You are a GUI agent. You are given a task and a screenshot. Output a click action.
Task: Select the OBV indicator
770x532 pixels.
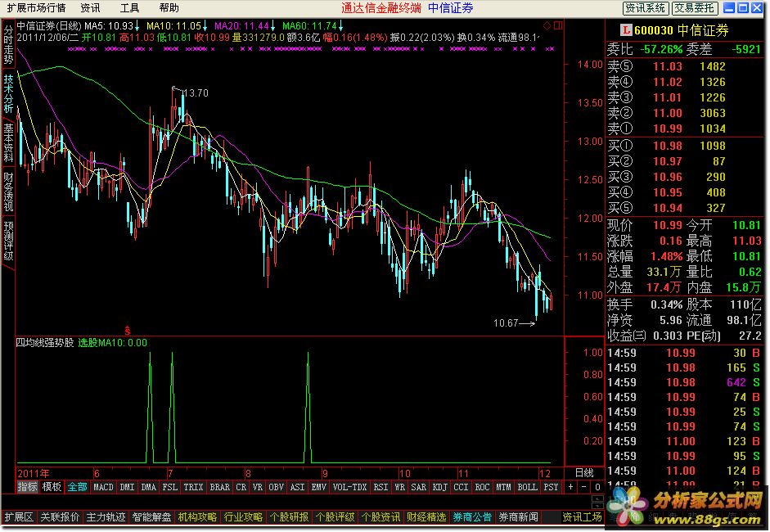click(277, 487)
